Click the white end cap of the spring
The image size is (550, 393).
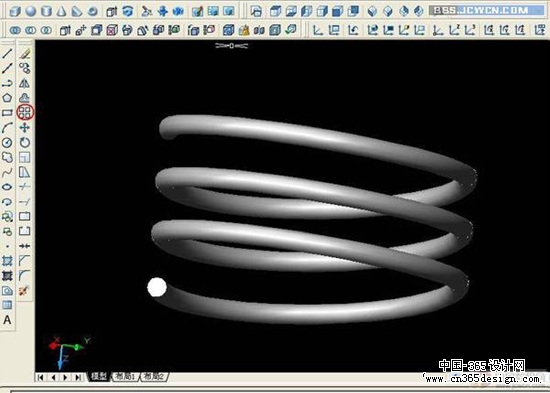pos(157,287)
